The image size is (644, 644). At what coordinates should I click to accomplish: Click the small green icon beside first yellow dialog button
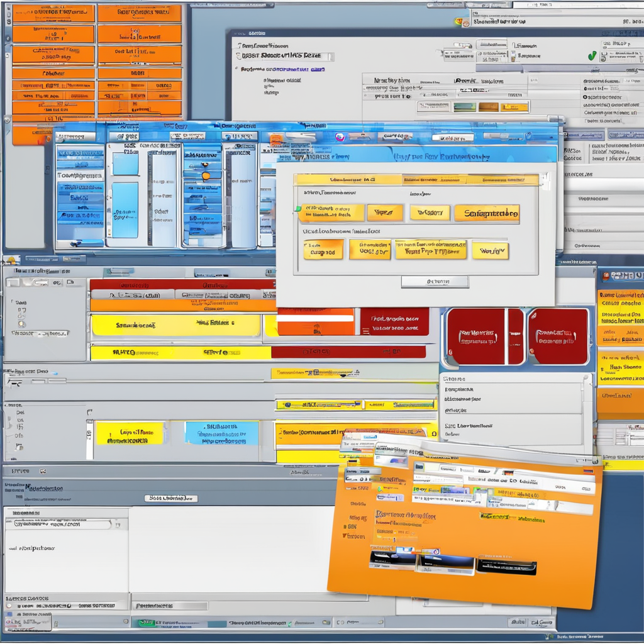point(298,208)
